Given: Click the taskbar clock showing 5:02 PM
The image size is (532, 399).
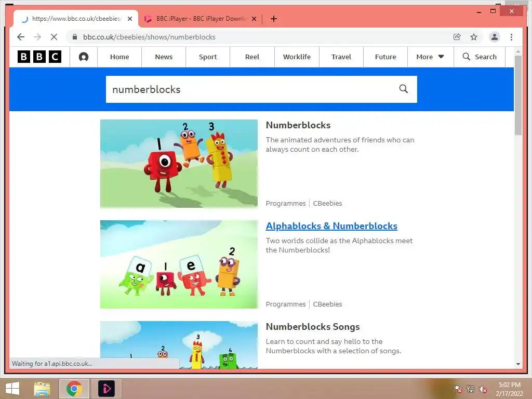Looking at the screenshot, I should tap(509, 389).
